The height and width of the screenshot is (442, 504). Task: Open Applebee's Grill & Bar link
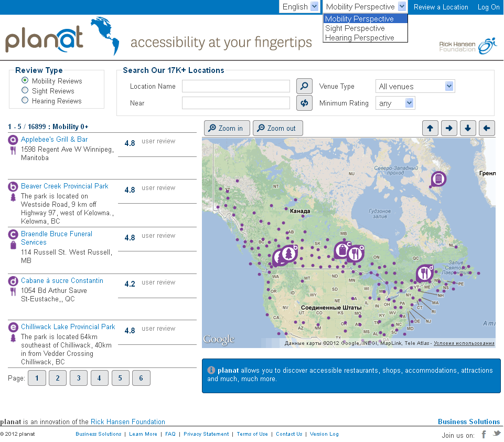[55, 139]
